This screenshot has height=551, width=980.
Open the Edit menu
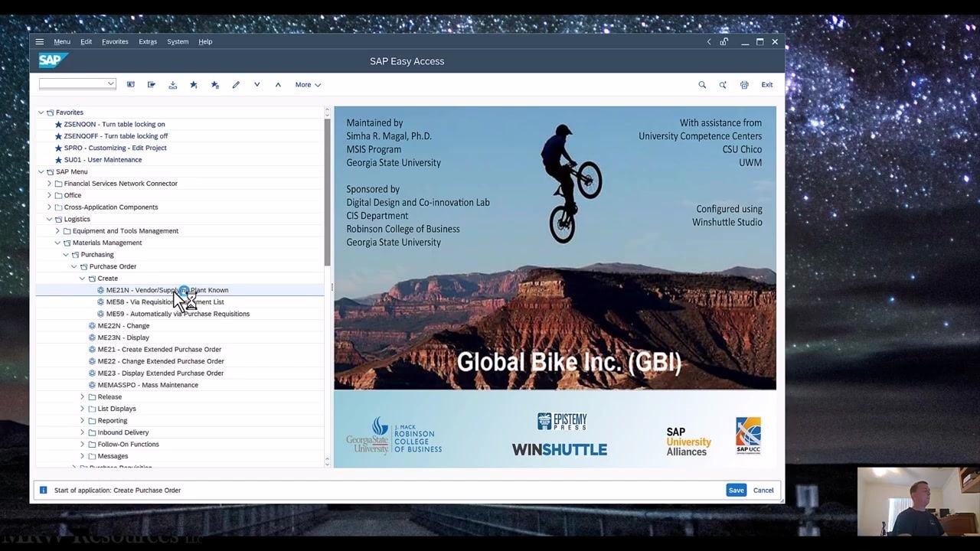tap(86, 41)
